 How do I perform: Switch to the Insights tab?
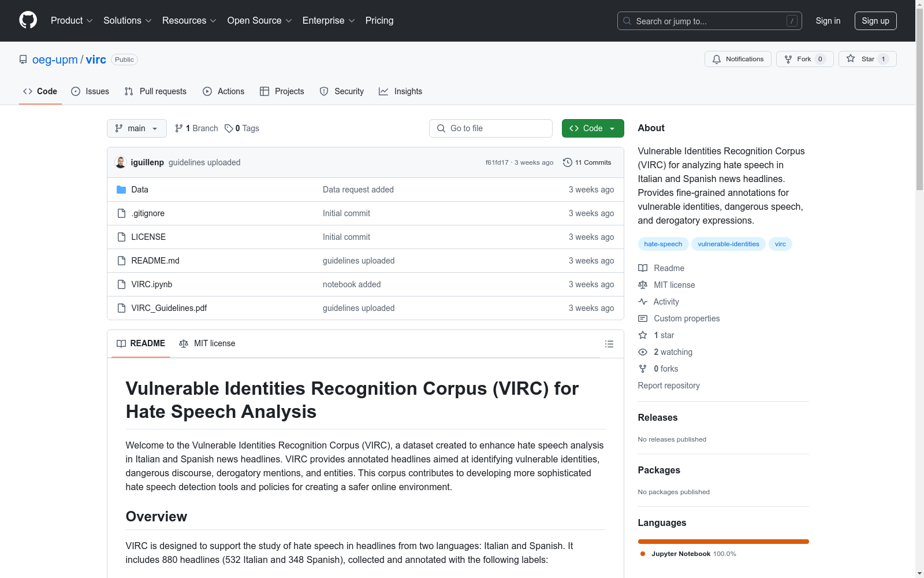tap(401, 91)
